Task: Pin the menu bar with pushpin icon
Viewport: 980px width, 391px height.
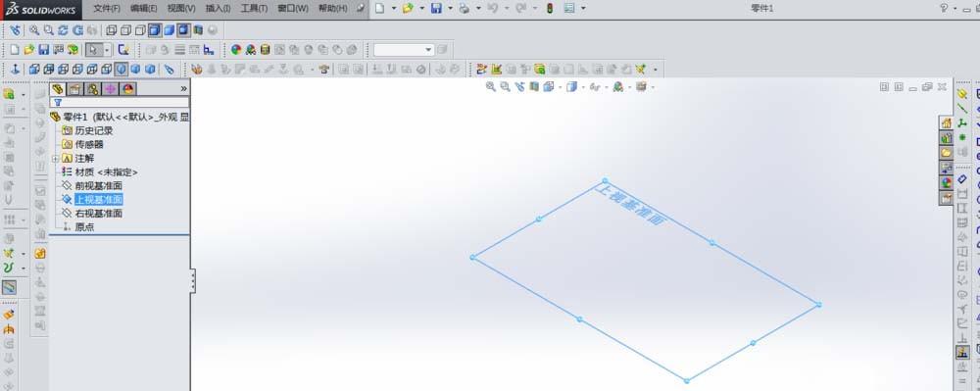Action: (x=361, y=8)
